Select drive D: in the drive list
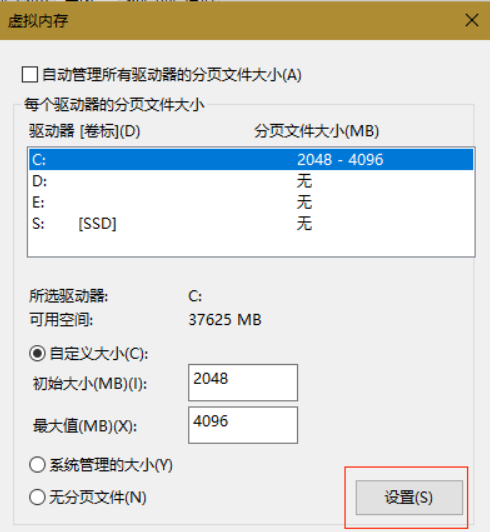The height and width of the screenshot is (532, 490). coord(251,181)
